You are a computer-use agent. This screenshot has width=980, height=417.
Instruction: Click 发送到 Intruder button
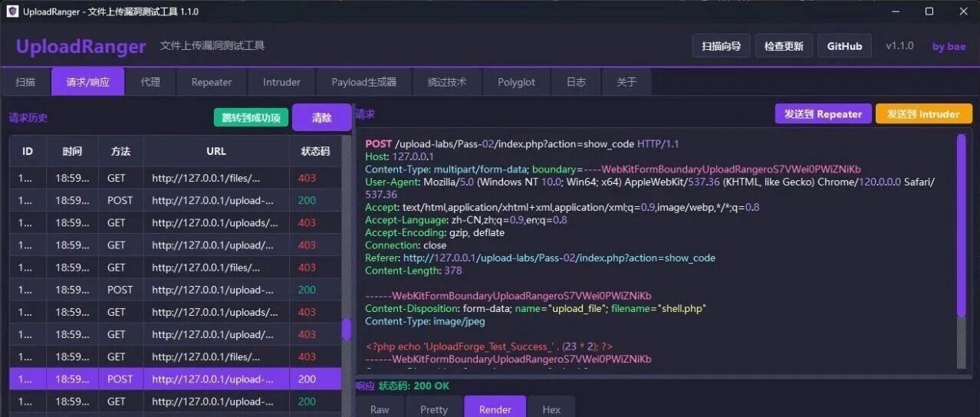point(923,113)
